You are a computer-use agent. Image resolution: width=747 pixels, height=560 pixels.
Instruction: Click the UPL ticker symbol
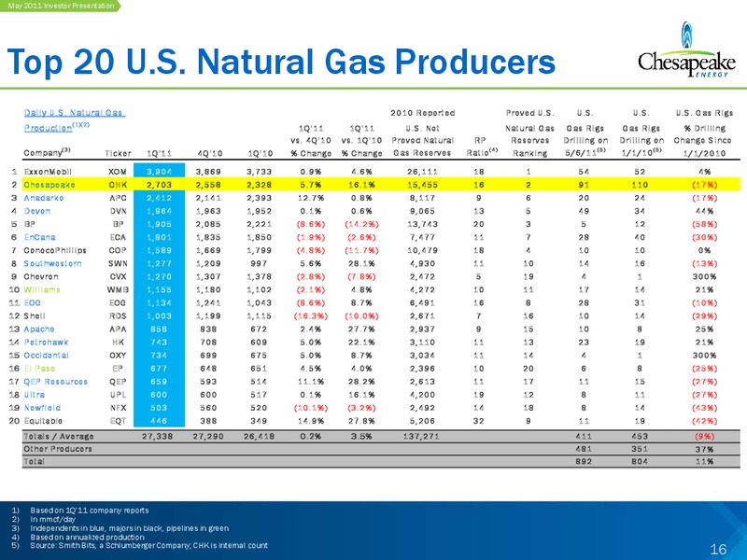pos(118,395)
